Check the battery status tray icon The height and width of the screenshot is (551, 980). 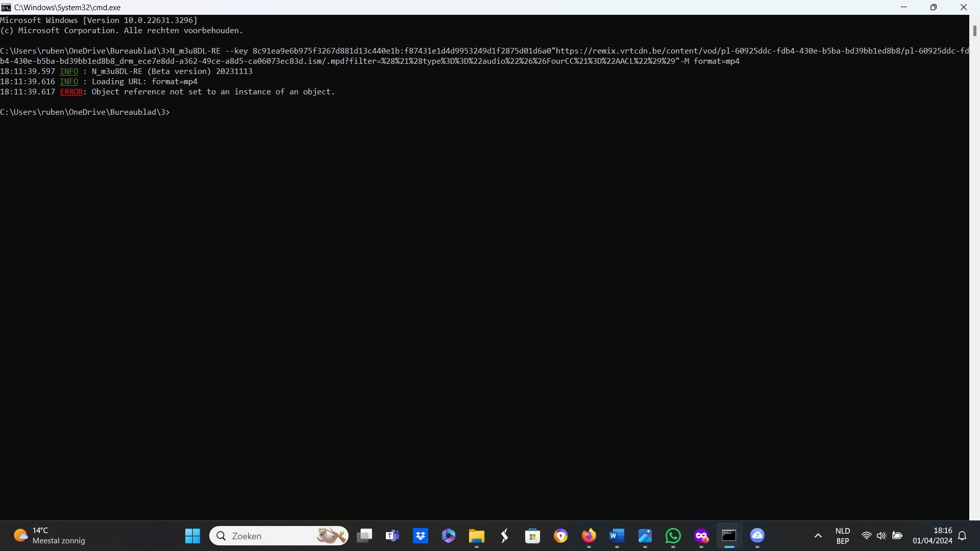[x=897, y=536]
